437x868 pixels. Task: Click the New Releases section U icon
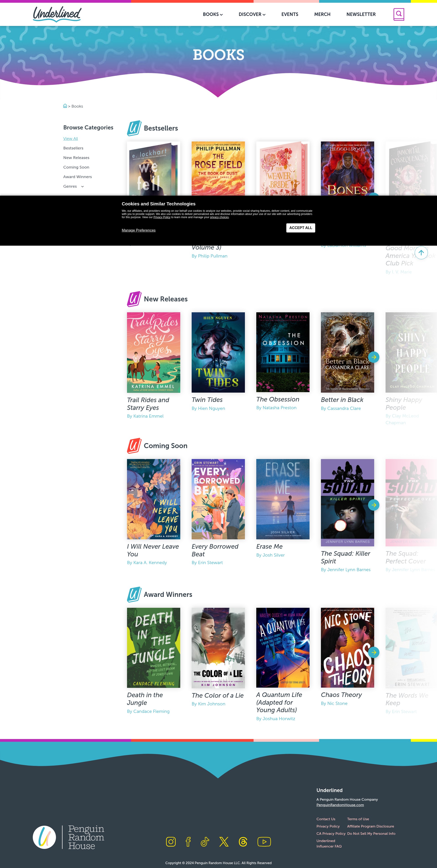134,299
